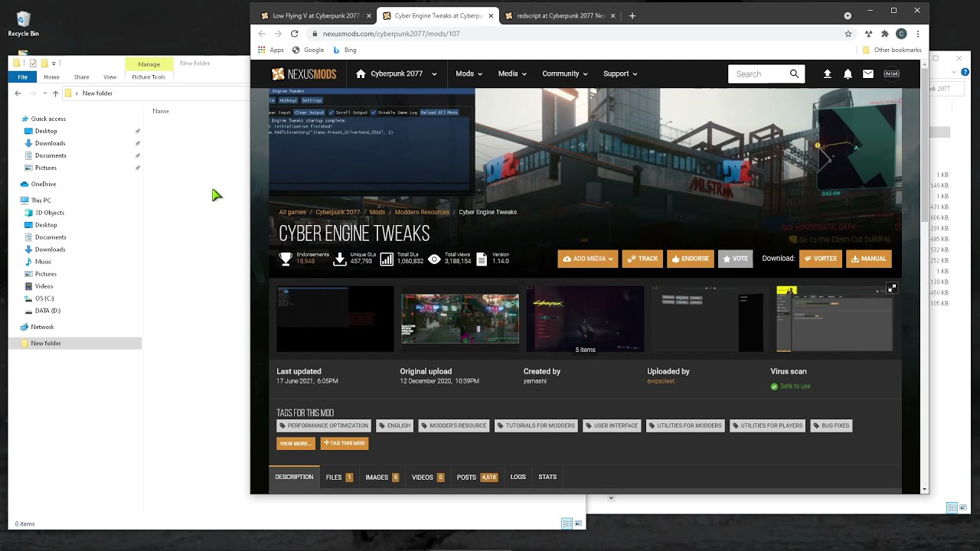This screenshot has height=551, width=980.
Task: Open the Media menu dropdown
Action: tap(512, 74)
